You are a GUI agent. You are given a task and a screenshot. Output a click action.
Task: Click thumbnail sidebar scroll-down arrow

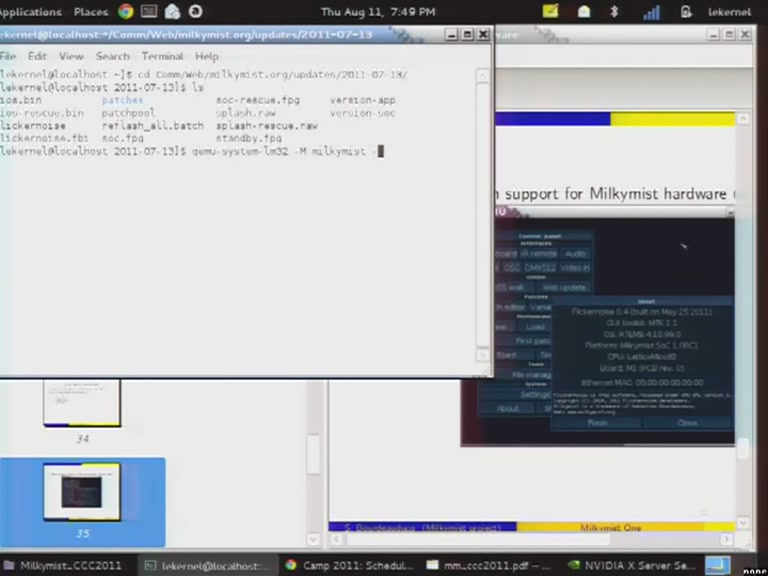[313, 539]
